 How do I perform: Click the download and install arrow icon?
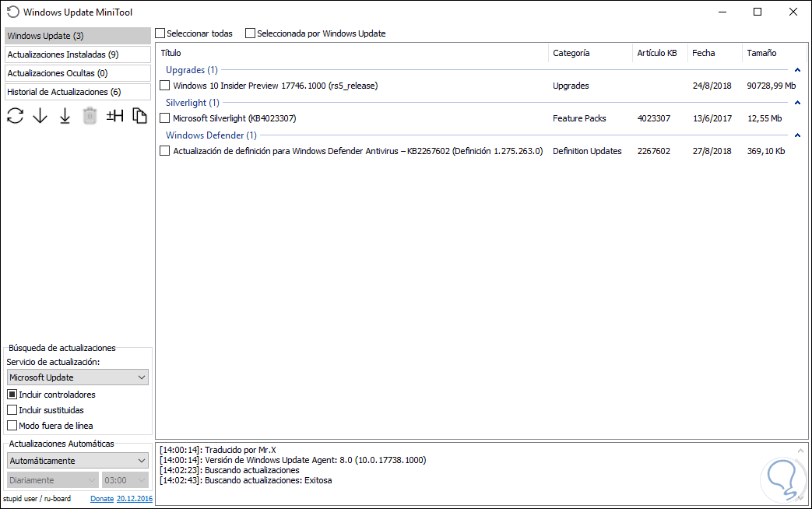65,115
